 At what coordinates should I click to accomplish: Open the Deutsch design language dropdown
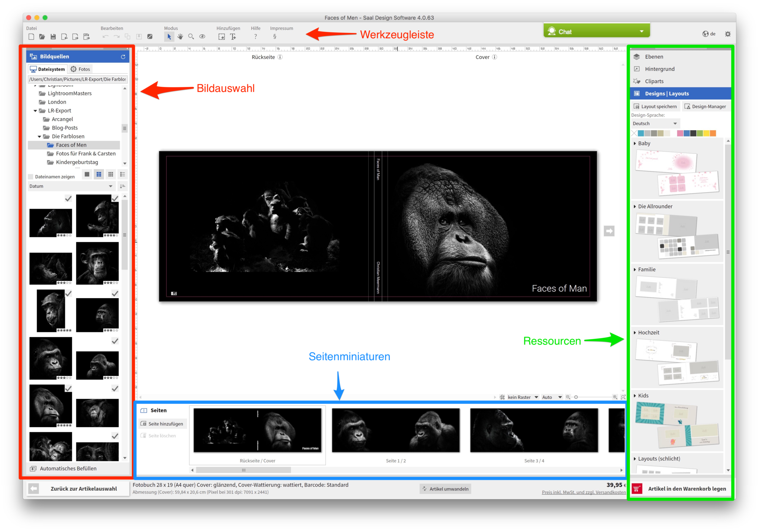[x=655, y=123]
